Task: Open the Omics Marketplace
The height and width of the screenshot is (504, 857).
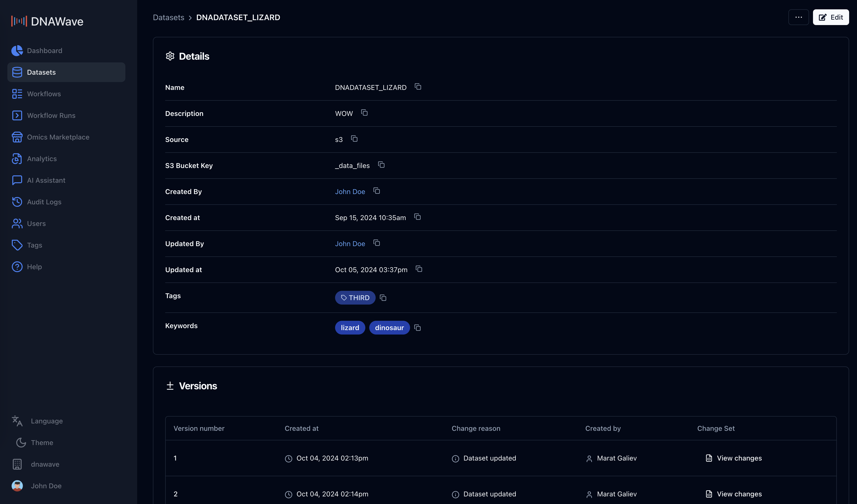Action: coord(58,137)
